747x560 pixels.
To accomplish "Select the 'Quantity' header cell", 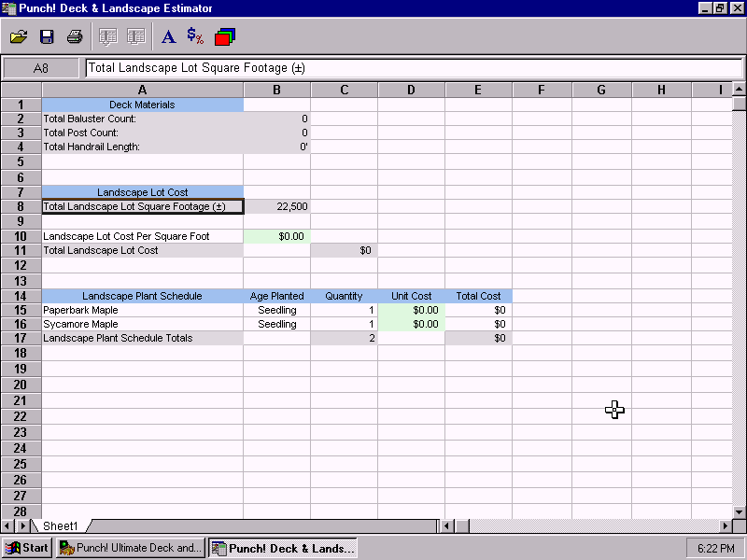I will click(x=344, y=296).
